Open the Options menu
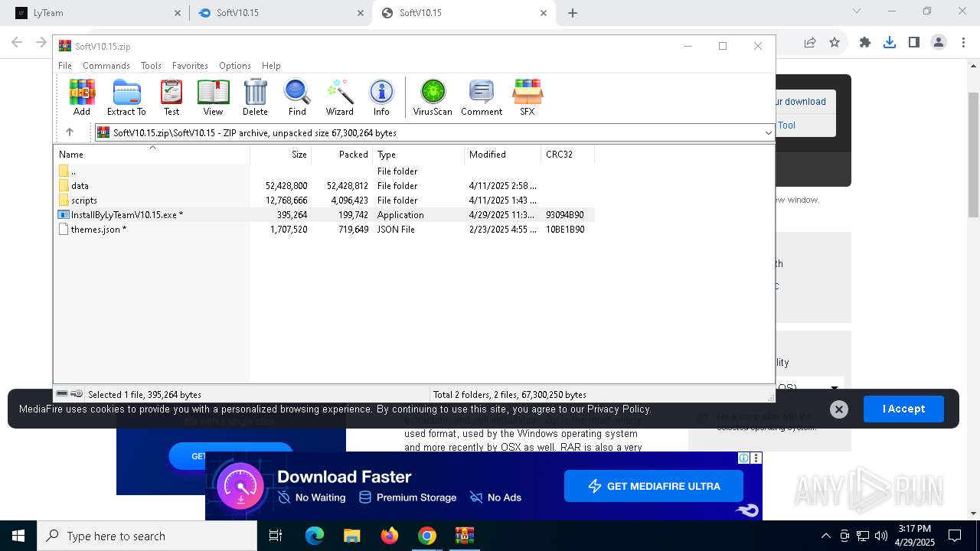980x551 pixels. tap(235, 66)
